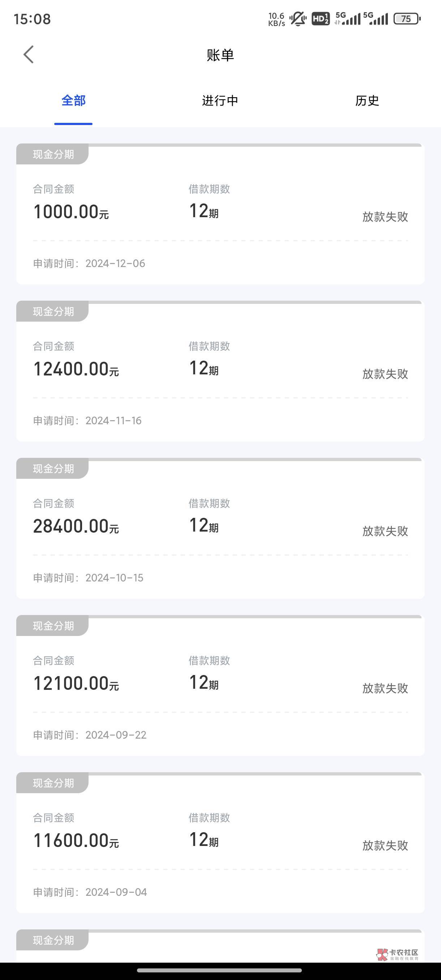The width and height of the screenshot is (441, 980).
Task: Open the 12400.00元 loan bill card
Action: point(220,371)
